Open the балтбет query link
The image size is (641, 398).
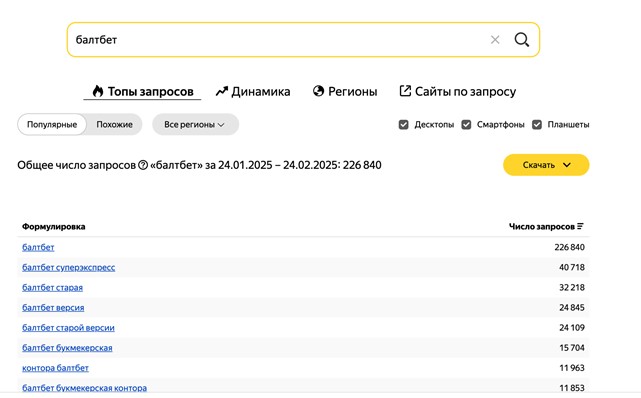pyautogui.click(x=38, y=247)
